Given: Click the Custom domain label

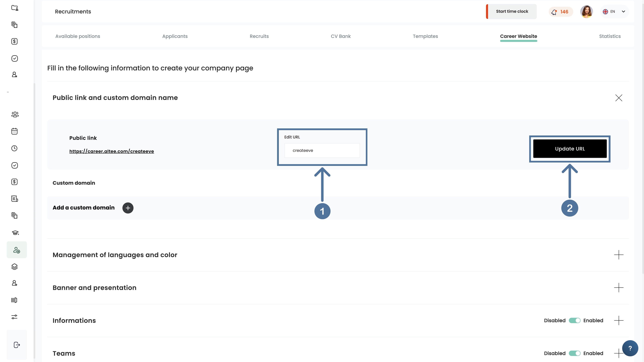Looking at the screenshot, I should coord(74,183).
